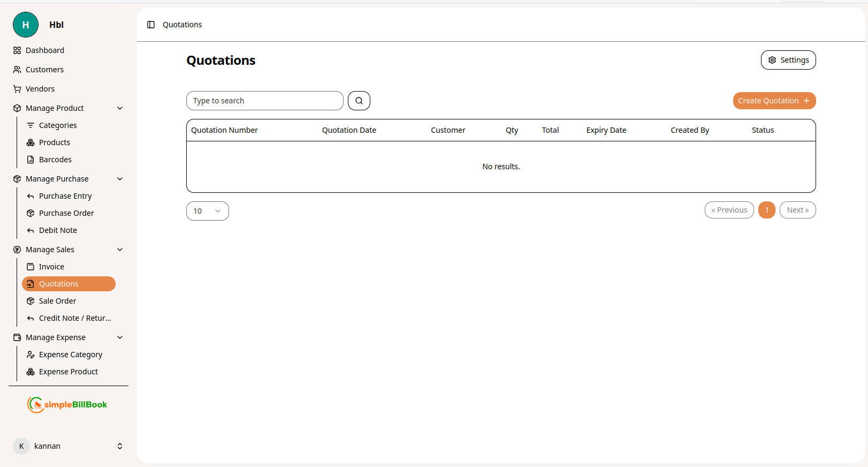Click the simpleBillBook logo
Viewport: 868px width, 467px height.
[x=67, y=405]
